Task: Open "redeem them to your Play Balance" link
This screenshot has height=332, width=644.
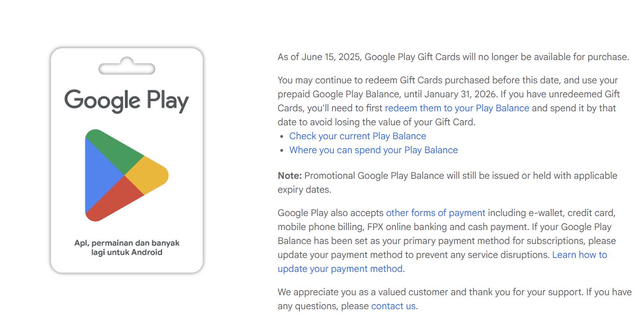Action: [x=457, y=108]
